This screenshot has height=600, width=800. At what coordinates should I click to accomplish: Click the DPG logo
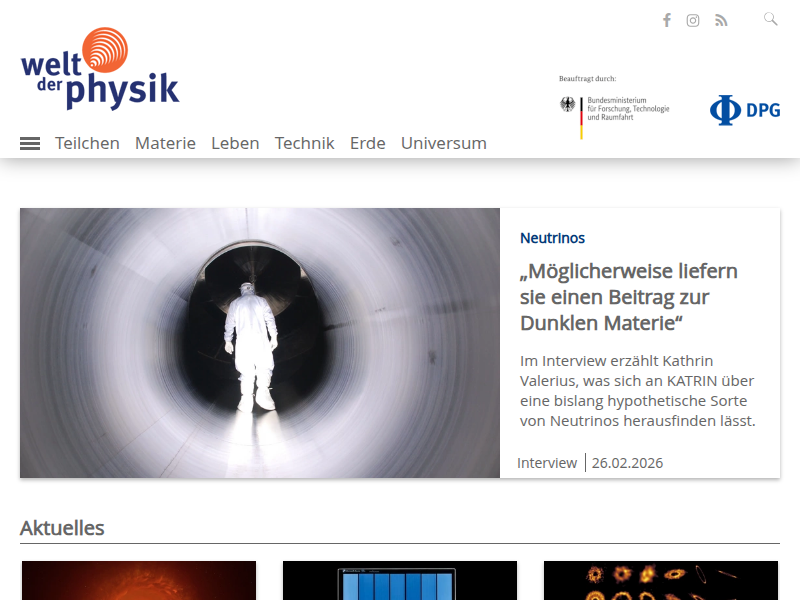745,110
